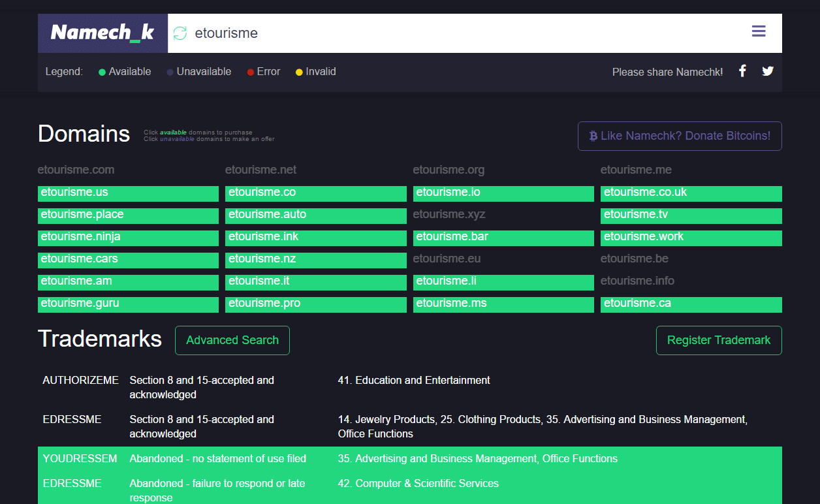
Task: Open the AUTHORIZEME trademark row
Action: coord(81,380)
